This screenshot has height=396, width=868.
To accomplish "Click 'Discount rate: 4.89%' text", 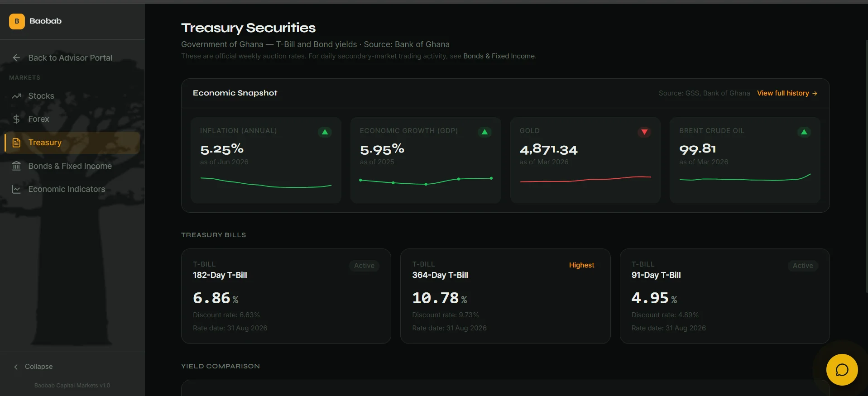I will tap(665, 315).
